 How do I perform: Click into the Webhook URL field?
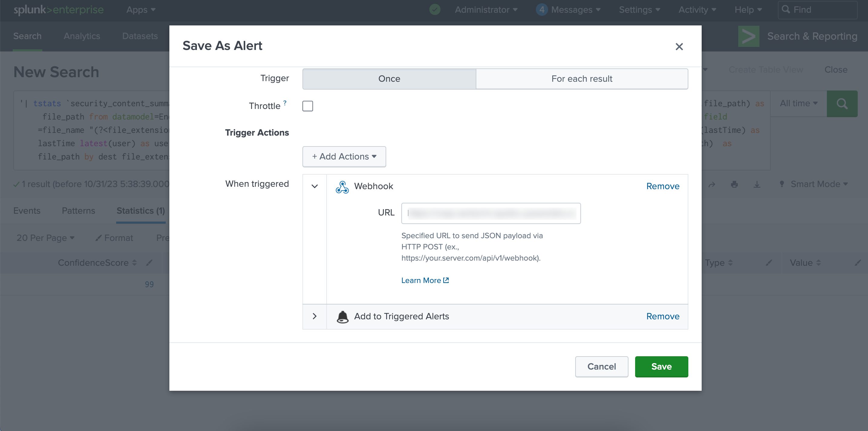pos(491,213)
